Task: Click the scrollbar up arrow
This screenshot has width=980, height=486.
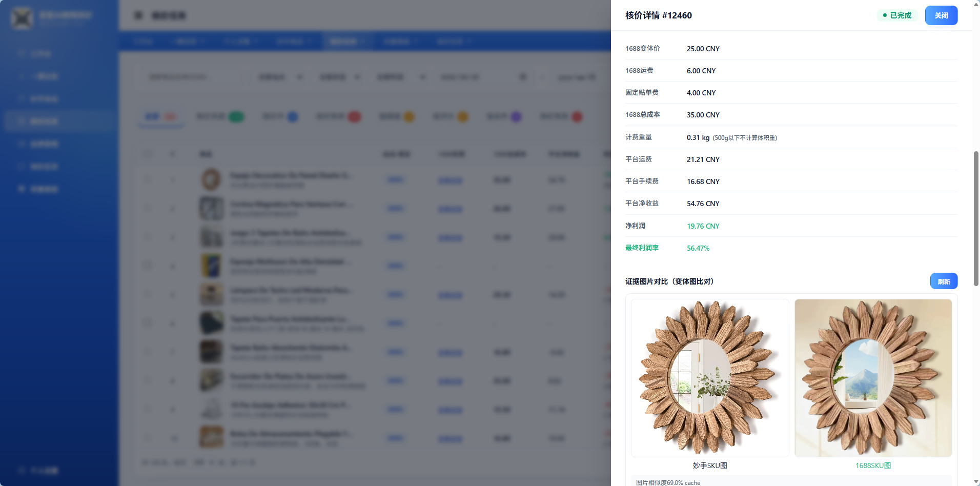Action: (976, 4)
